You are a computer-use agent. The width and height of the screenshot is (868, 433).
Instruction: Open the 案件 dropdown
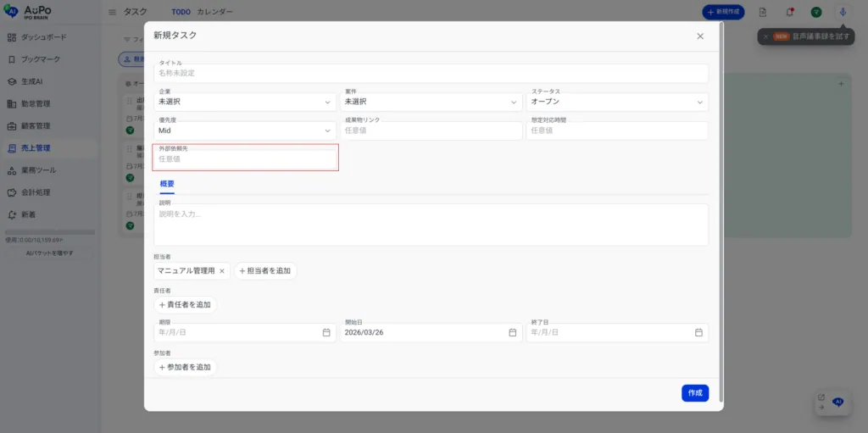click(x=431, y=102)
